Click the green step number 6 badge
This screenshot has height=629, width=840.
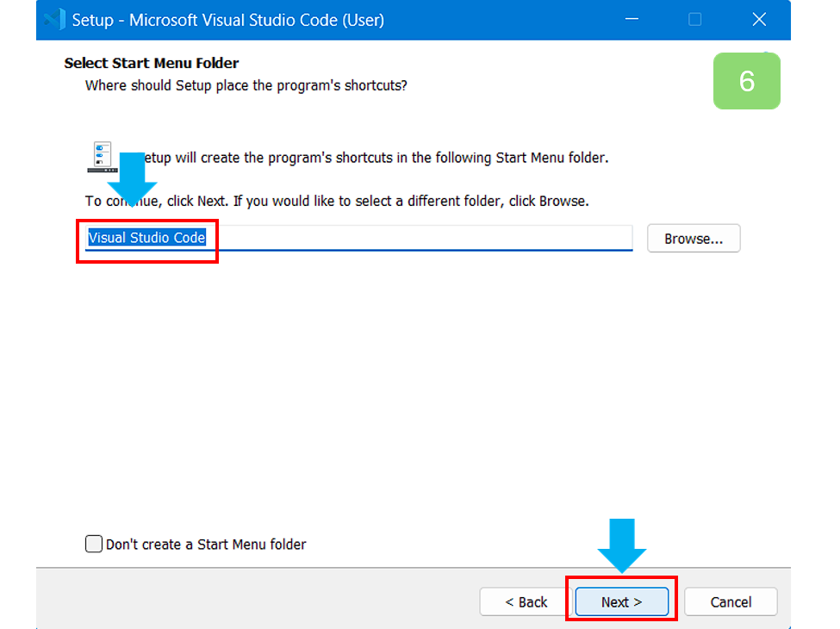coord(746,81)
